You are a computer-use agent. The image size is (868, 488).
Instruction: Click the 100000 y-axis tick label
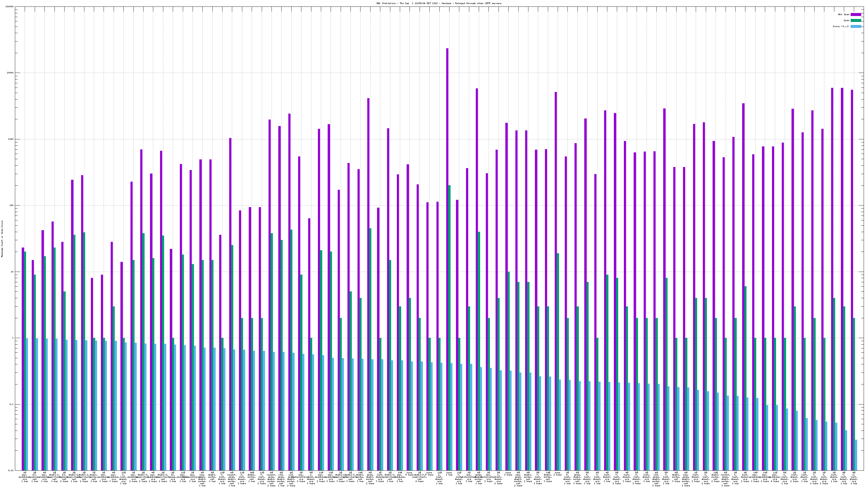[10, 7]
